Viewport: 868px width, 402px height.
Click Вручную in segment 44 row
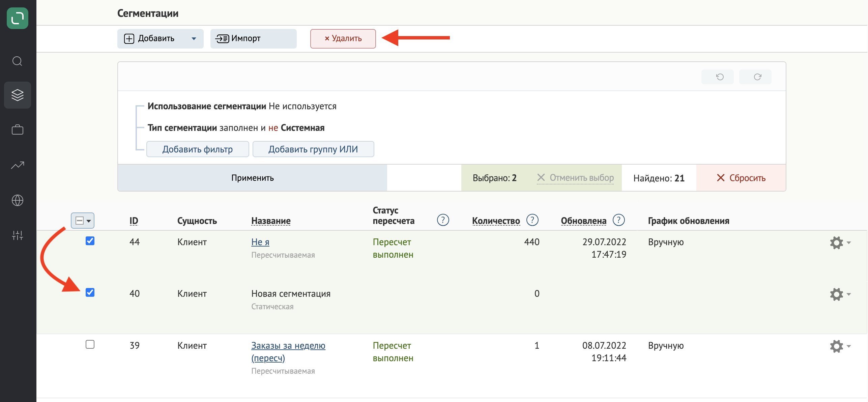click(666, 242)
